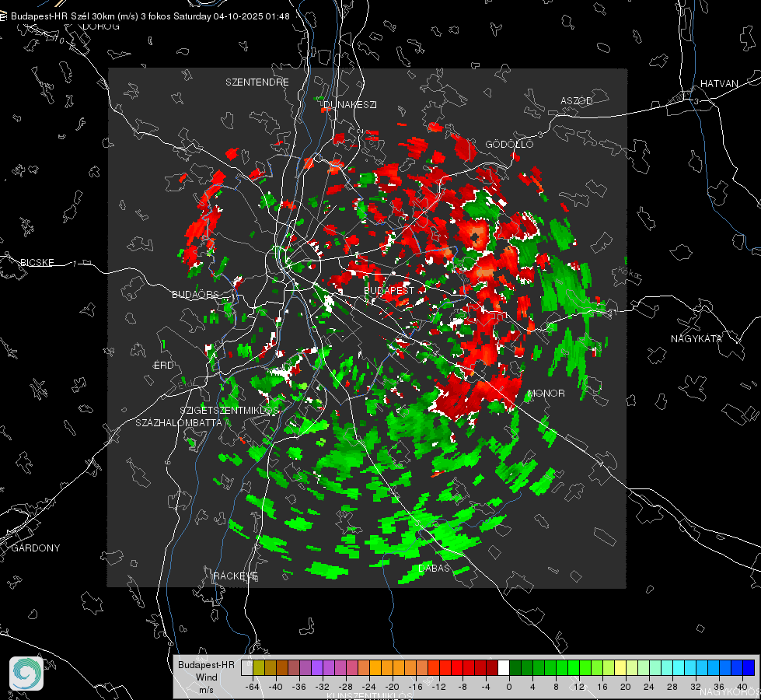
Task: Click the dark blue swatch above 40
Action: pyautogui.click(x=749, y=667)
